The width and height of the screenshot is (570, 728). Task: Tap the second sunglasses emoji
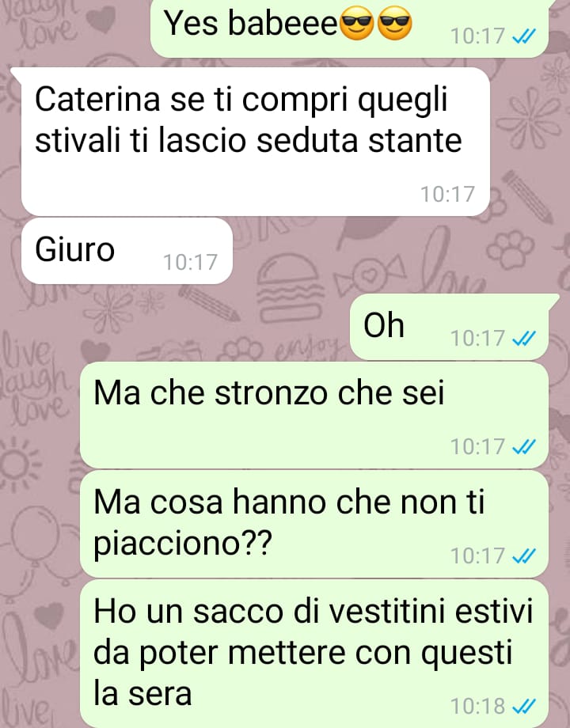click(394, 23)
